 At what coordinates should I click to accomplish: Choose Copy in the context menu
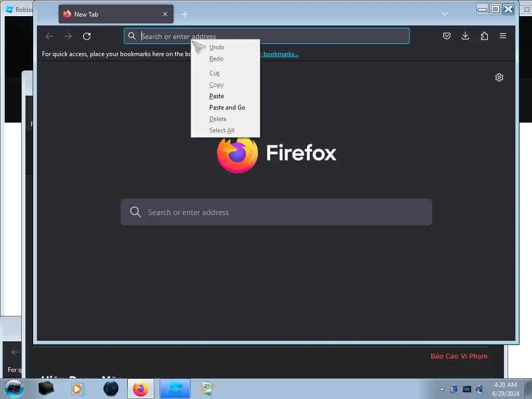click(225, 85)
